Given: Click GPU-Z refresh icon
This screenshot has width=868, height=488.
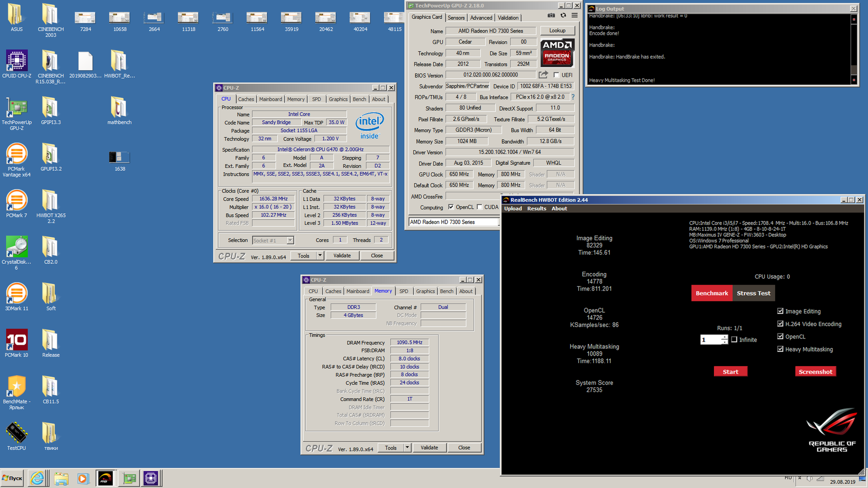Looking at the screenshot, I should tap(563, 15).
